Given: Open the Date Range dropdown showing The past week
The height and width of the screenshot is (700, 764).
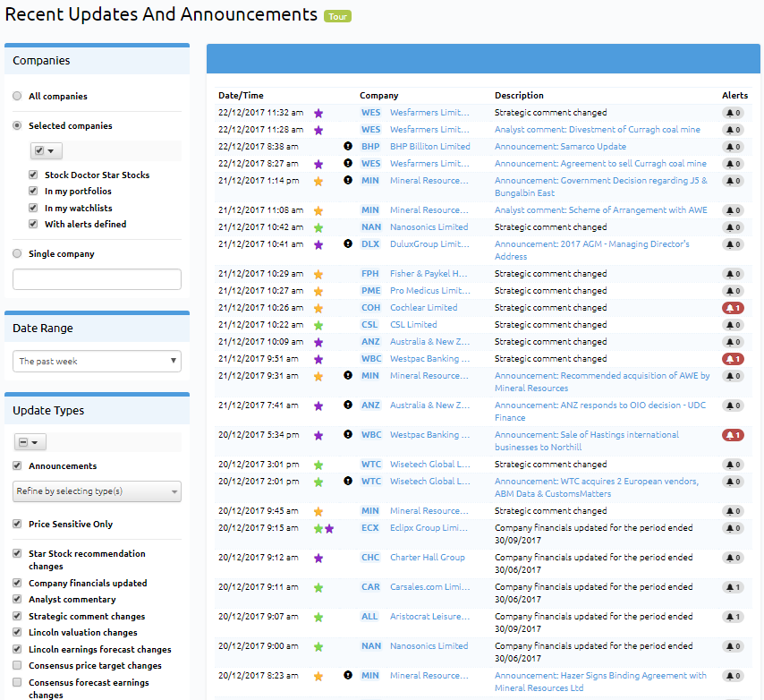Looking at the screenshot, I should pos(97,362).
